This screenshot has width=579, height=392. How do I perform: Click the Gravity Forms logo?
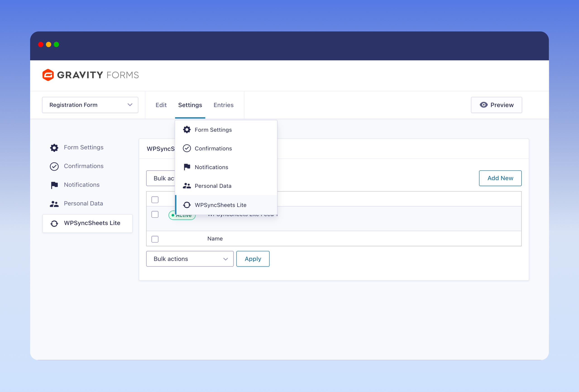coord(91,75)
